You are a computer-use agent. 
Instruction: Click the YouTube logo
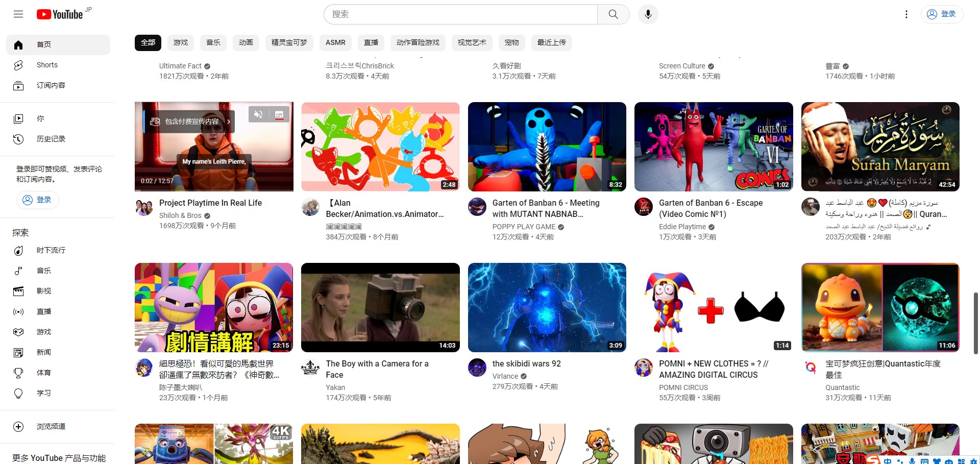[60, 14]
